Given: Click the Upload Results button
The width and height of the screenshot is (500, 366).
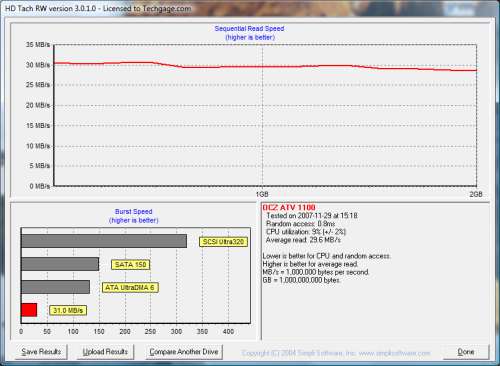Looking at the screenshot, I should pyautogui.click(x=105, y=352).
